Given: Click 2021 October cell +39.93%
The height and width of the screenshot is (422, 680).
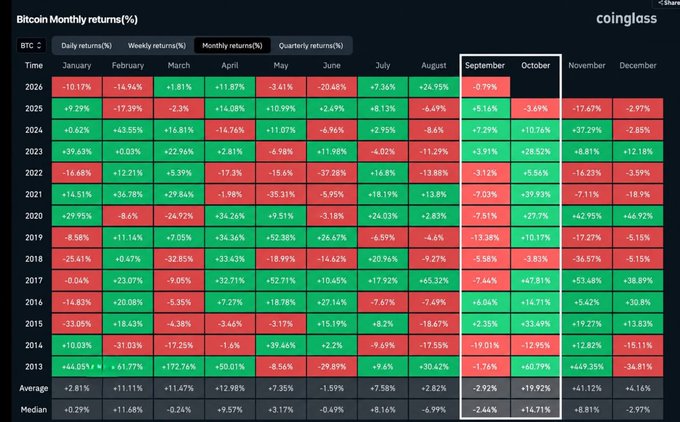Looking at the screenshot, I should point(536,194).
